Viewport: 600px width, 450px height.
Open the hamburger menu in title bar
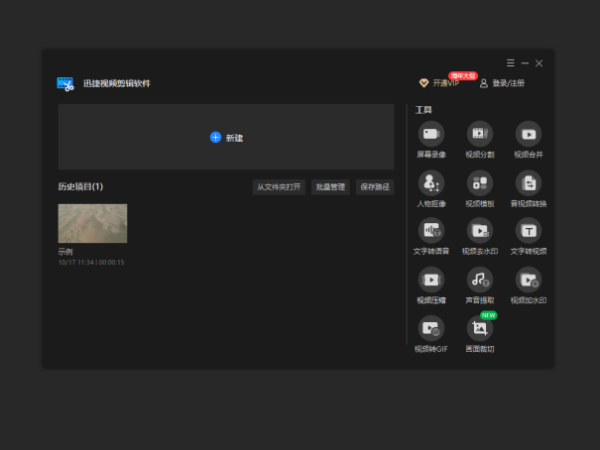[x=510, y=63]
